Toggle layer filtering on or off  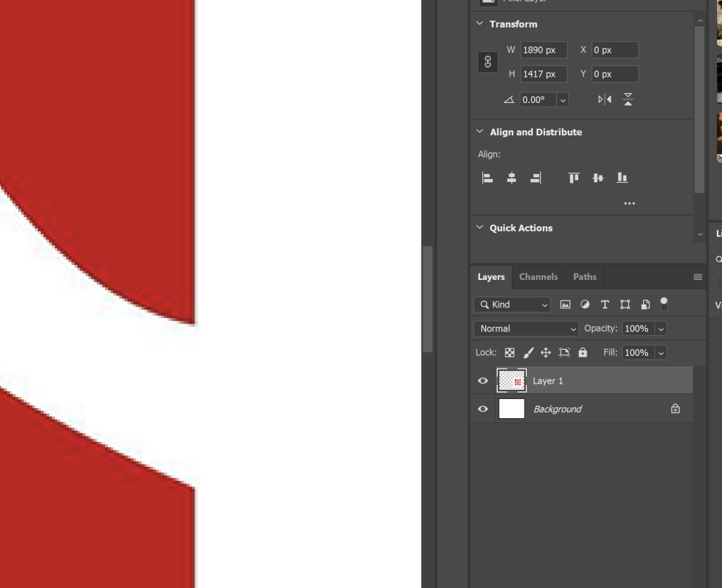(x=663, y=305)
